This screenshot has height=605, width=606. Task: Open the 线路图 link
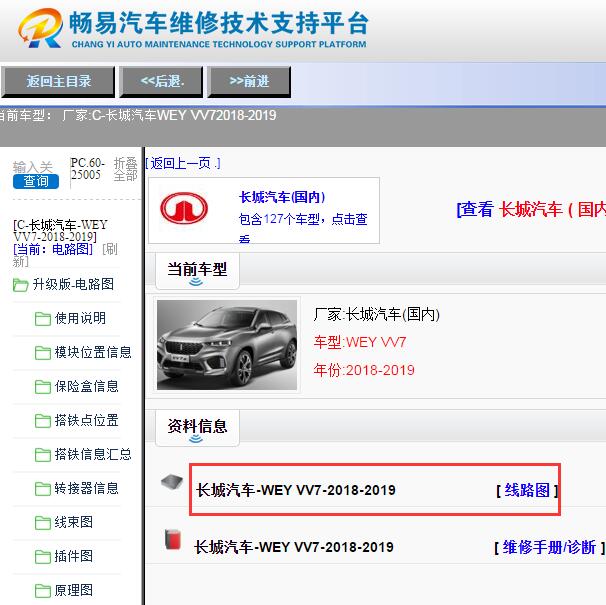pyautogui.click(x=527, y=490)
